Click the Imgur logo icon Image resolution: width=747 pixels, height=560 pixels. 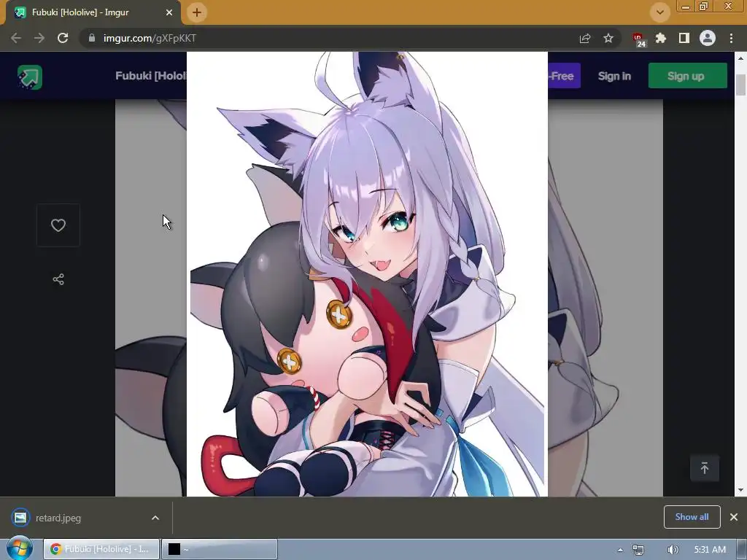[x=30, y=77]
